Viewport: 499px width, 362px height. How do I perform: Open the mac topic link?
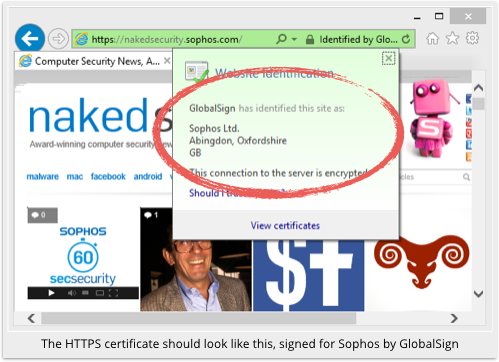(75, 176)
